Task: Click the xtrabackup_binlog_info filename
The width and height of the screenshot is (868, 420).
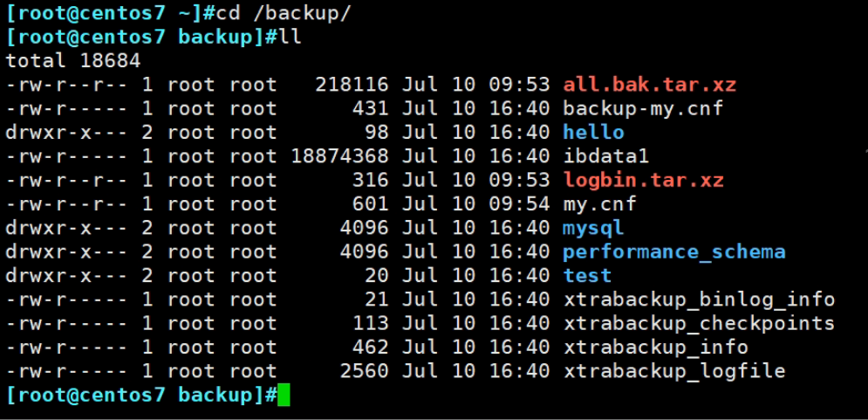Action: click(699, 300)
